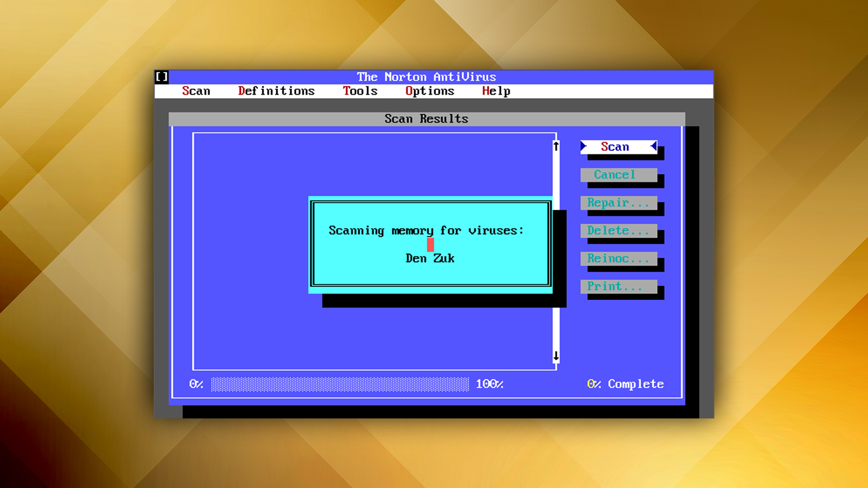Open the Definitions menu

coord(276,91)
